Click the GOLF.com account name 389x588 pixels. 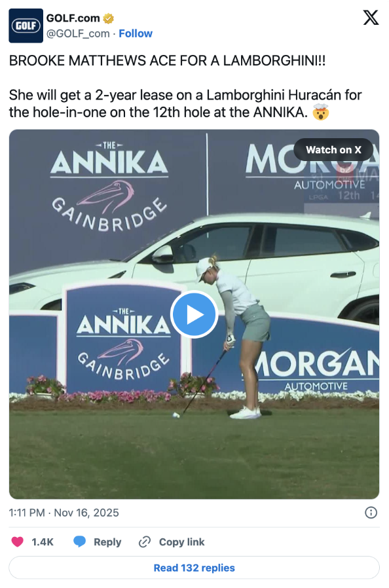pyautogui.click(x=73, y=18)
